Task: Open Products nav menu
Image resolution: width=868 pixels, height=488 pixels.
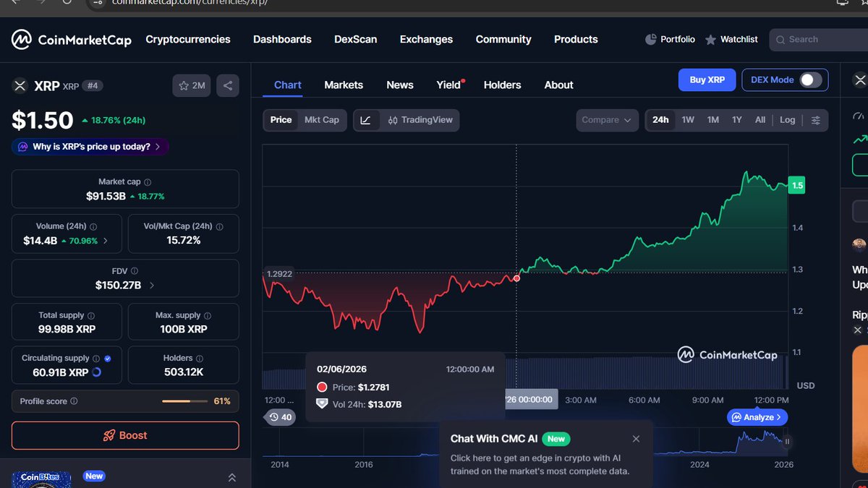Action: tap(576, 40)
